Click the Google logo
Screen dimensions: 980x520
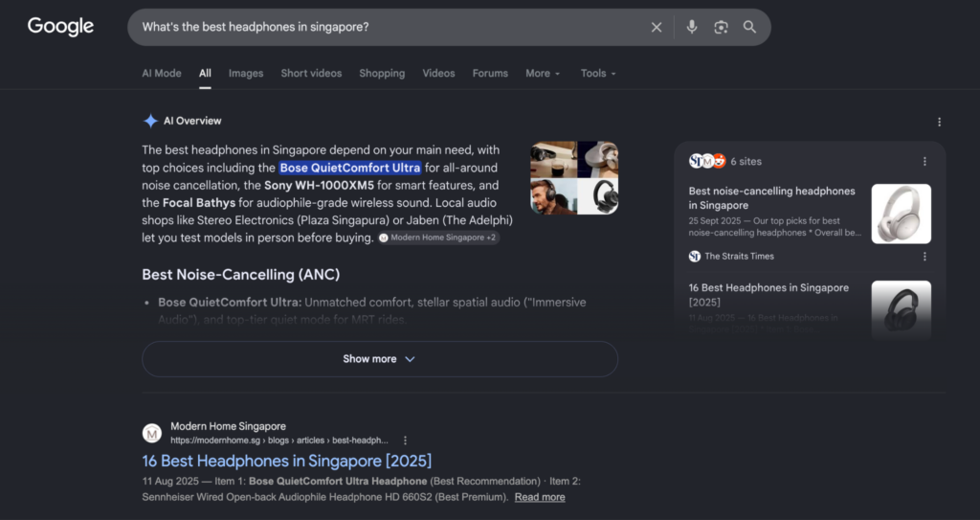click(x=60, y=26)
